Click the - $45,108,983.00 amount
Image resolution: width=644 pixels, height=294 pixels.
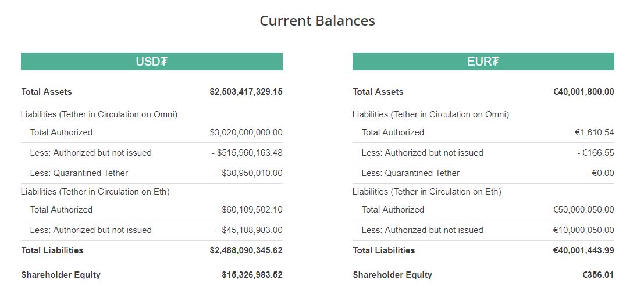pos(249,230)
